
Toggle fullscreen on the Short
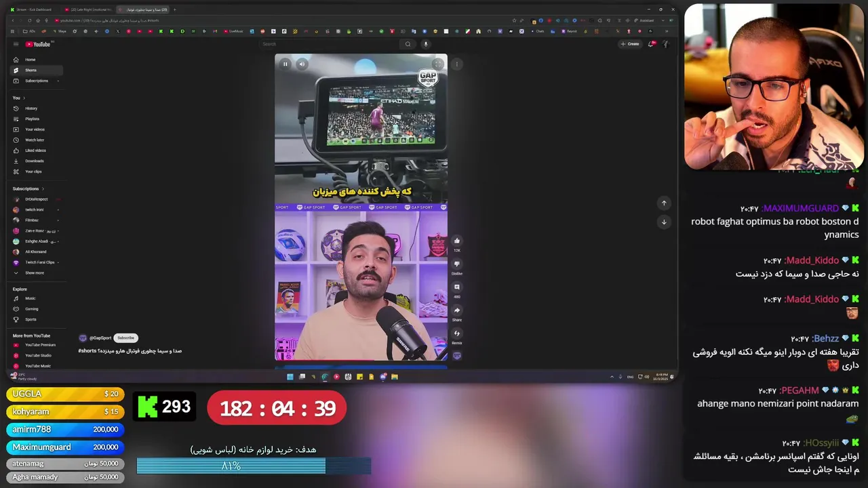437,64
